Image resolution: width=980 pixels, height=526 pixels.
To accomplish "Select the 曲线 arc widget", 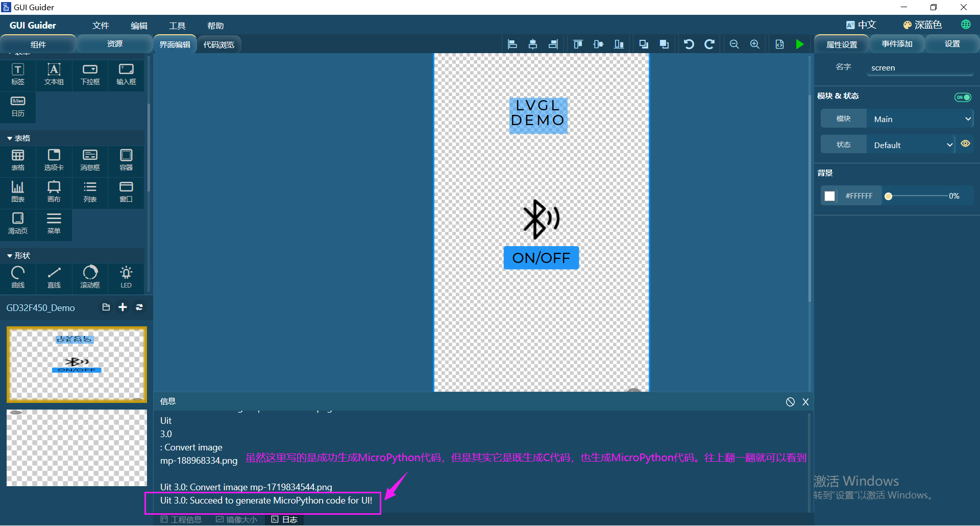I will pos(18,278).
